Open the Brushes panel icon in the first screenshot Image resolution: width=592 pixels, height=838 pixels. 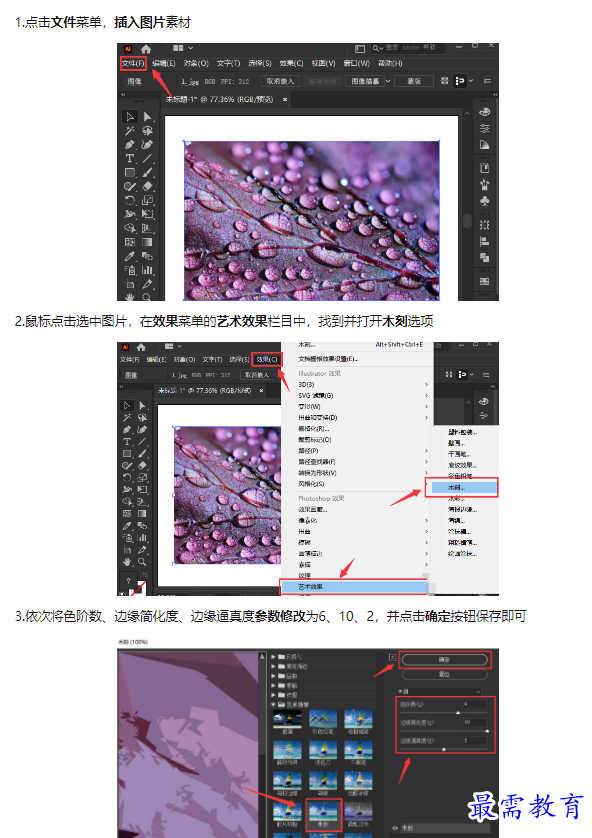click(485, 185)
